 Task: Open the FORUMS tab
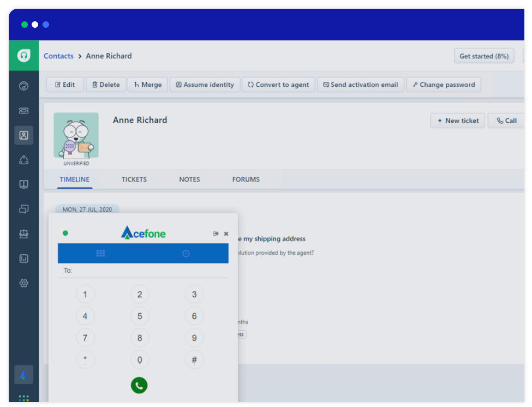pyautogui.click(x=246, y=179)
